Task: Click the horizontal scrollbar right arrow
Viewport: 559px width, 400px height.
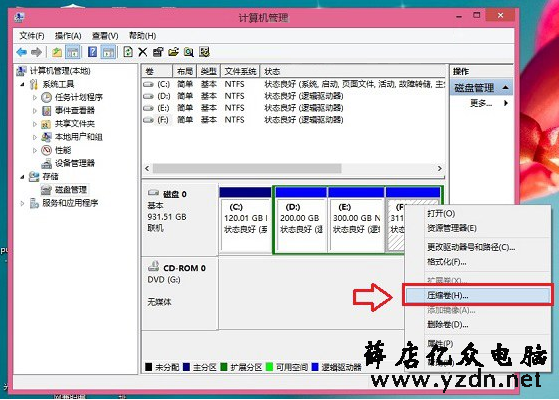Action: pos(440,168)
